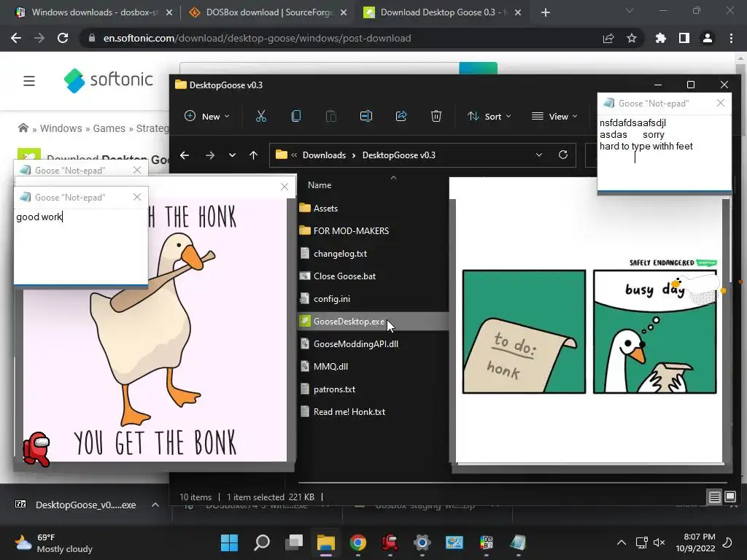Expand DesktopGoose download item options chevron
This screenshot has height=560, width=747.
(x=155, y=505)
